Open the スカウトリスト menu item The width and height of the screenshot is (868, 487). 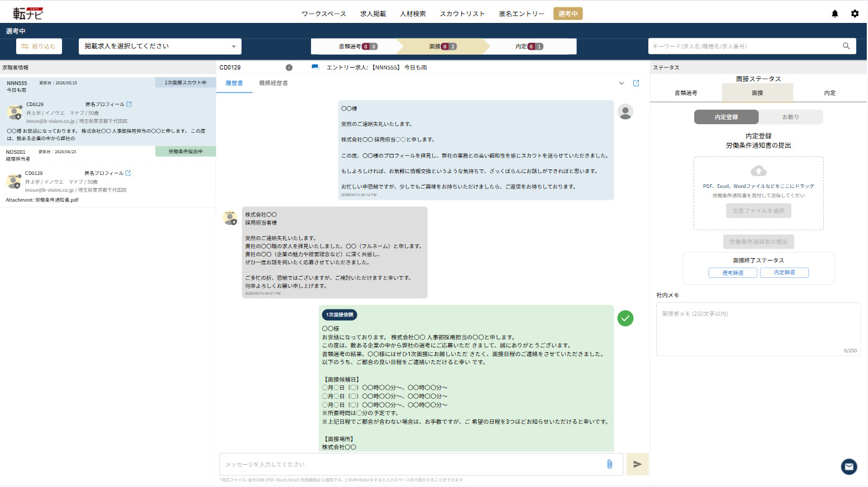pyautogui.click(x=462, y=14)
